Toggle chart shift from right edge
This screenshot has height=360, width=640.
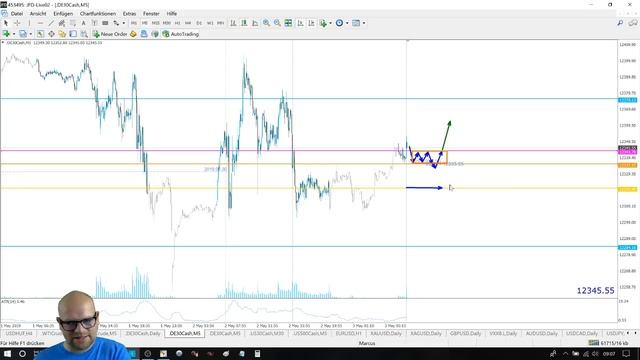311,23
